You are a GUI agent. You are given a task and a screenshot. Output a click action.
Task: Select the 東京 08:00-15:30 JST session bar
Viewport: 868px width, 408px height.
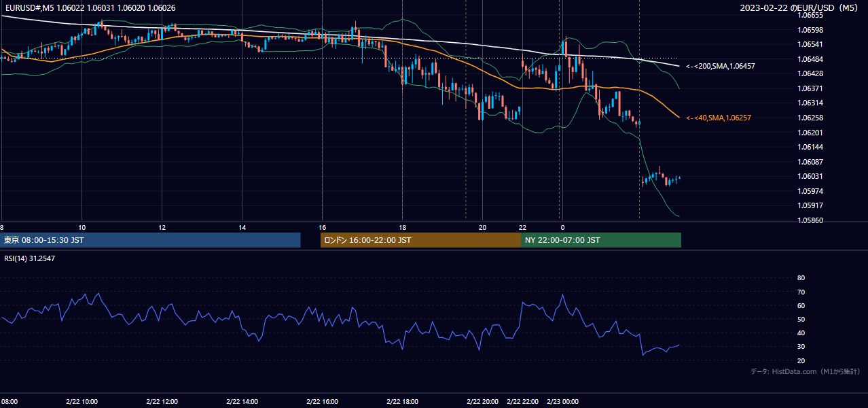(151, 240)
